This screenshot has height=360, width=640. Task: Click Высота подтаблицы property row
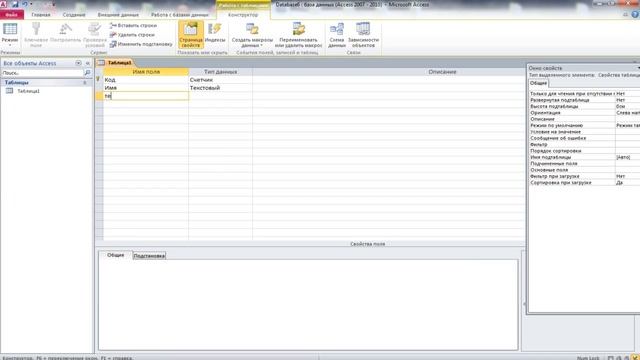[584, 107]
